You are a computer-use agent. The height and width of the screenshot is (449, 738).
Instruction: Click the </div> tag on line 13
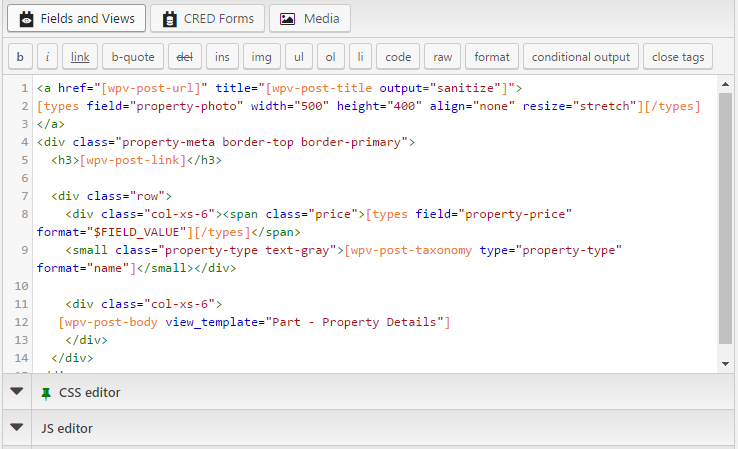click(x=86, y=340)
